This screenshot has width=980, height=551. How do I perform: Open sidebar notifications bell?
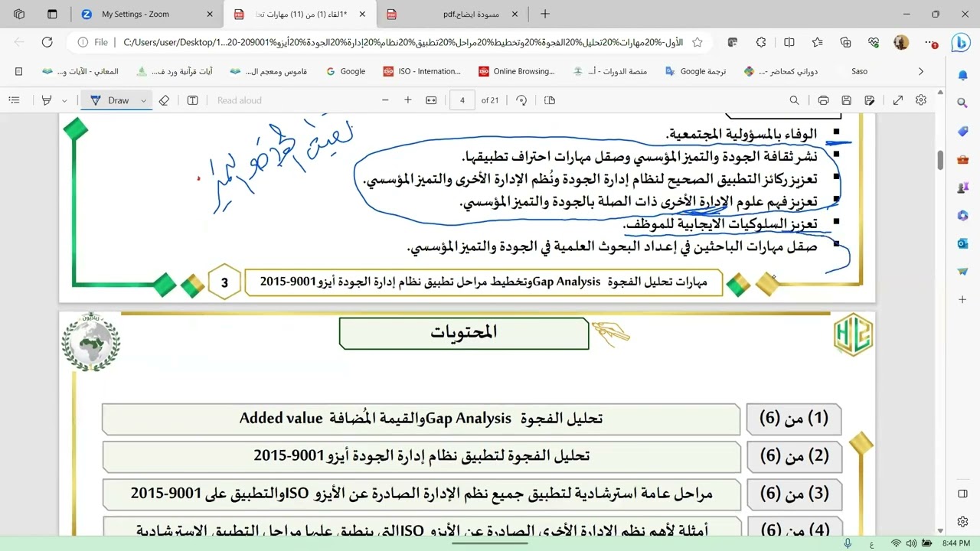coord(962,75)
